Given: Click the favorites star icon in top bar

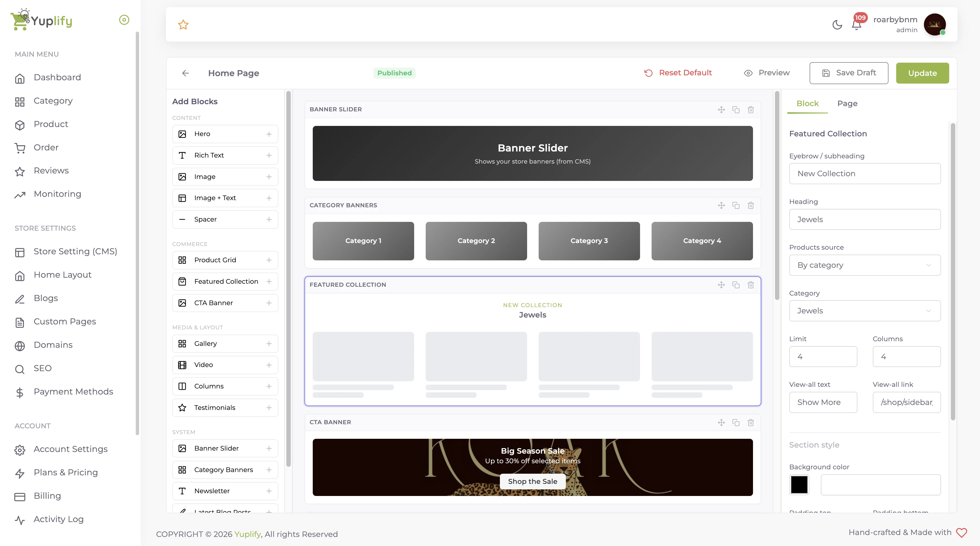Looking at the screenshot, I should pos(183,25).
